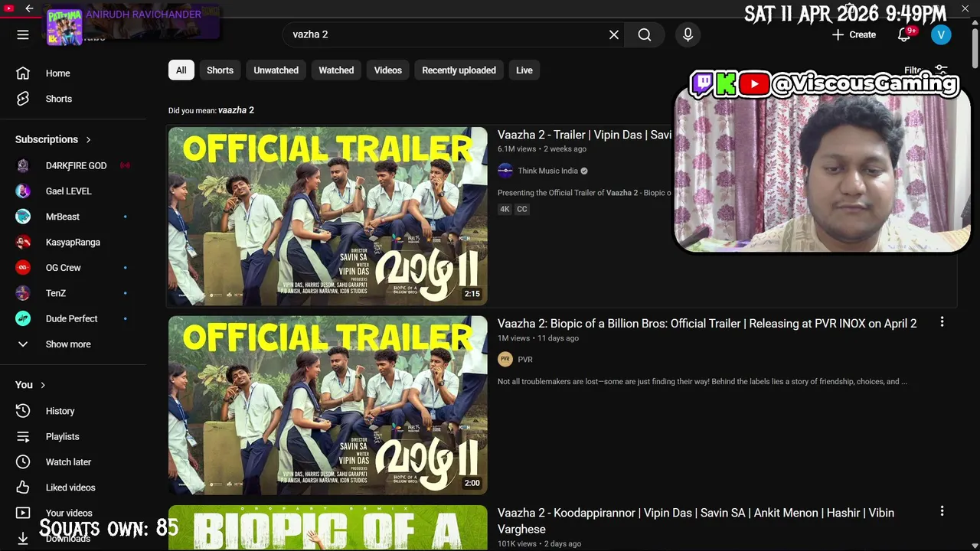
Task: Open Playlists in the sidebar
Action: point(73,436)
